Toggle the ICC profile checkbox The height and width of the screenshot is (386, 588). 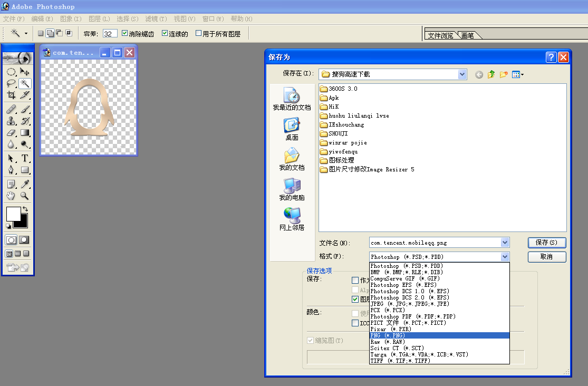coord(355,323)
